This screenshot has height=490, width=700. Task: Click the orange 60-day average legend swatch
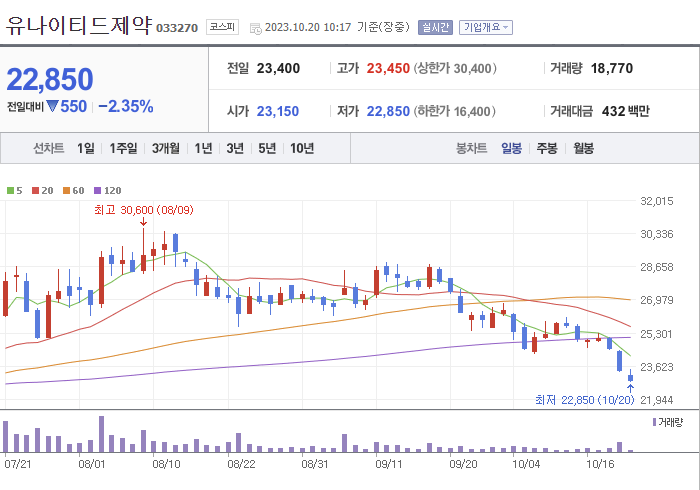click(67, 191)
